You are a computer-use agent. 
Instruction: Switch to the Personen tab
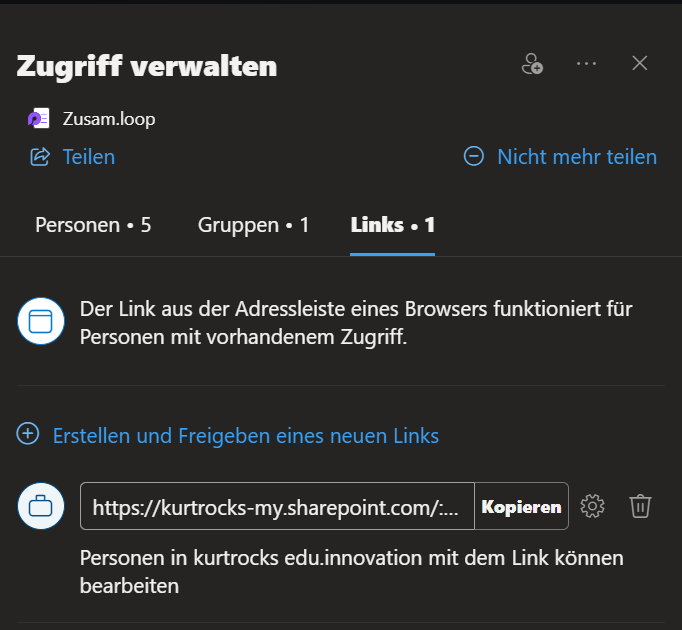[x=93, y=225]
